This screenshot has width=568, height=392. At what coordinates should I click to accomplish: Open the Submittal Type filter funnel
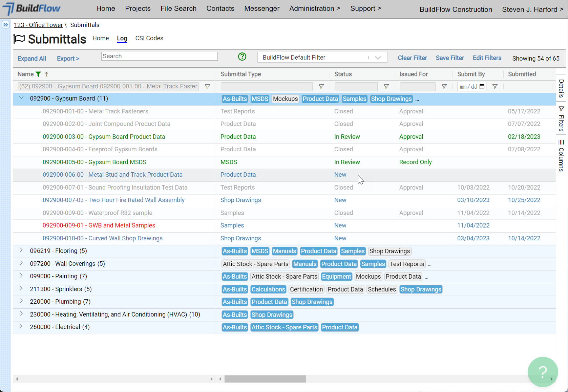tap(321, 87)
